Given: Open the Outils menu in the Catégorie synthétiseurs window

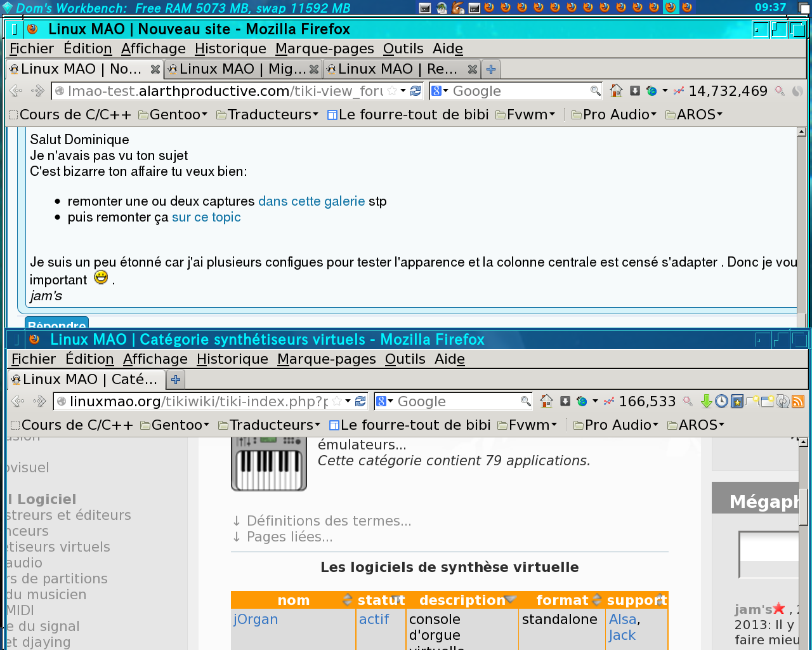Looking at the screenshot, I should (405, 359).
